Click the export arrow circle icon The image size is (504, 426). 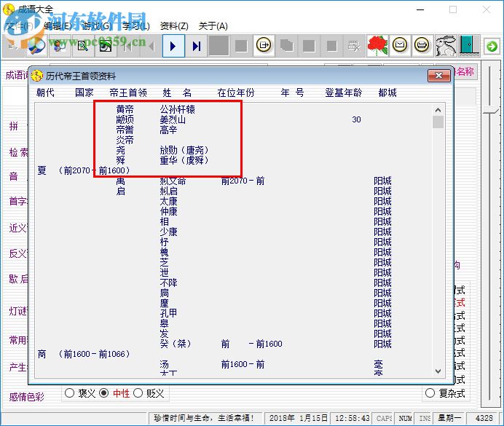[264, 45]
